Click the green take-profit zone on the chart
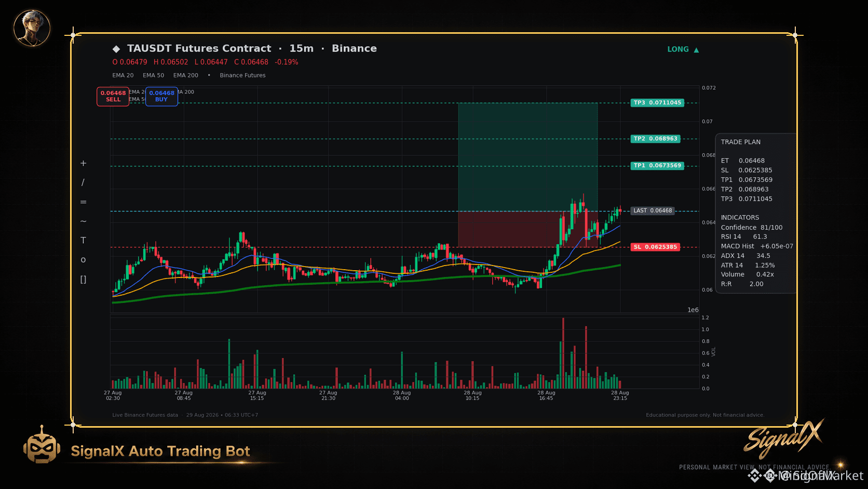This screenshot has width=868, height=489. pos(527,157)
